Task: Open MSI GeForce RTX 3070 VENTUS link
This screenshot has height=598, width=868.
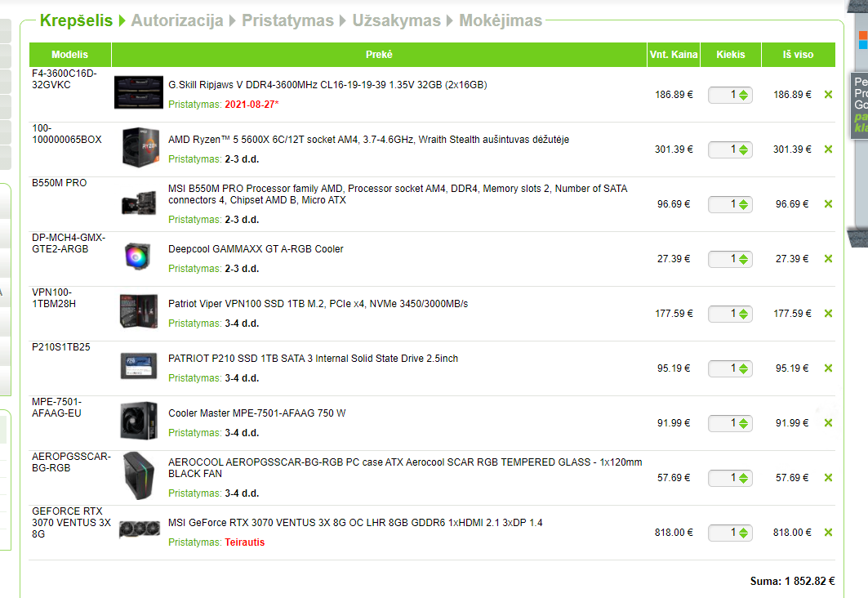Action: [355, 523]
